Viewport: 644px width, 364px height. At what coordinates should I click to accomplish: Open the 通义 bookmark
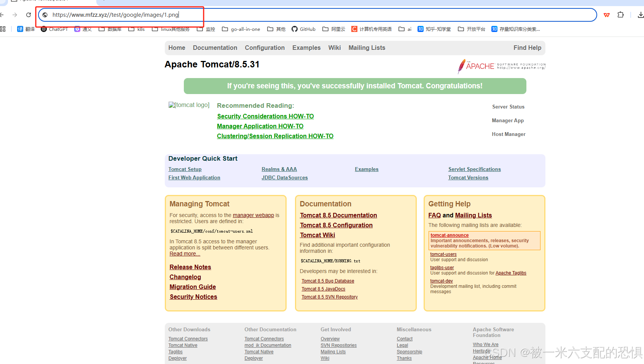[x=83, y=29]
